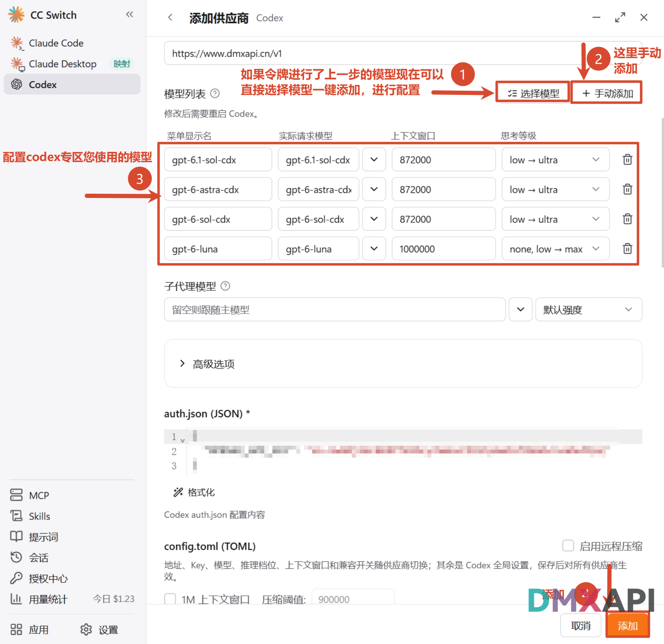Show help for 子代理模型
Image resolution: width=664 pixels, height=644 pixels.
point(225,286)
